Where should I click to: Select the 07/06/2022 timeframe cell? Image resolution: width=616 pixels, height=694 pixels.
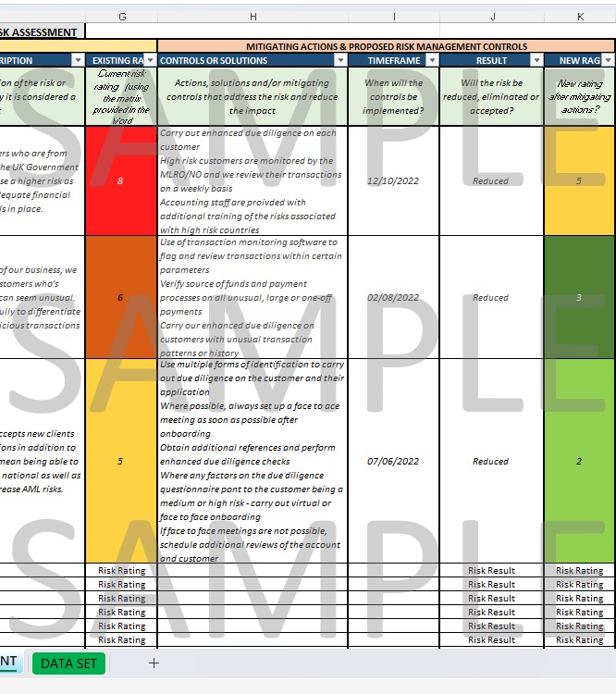[x=393, y=461]
